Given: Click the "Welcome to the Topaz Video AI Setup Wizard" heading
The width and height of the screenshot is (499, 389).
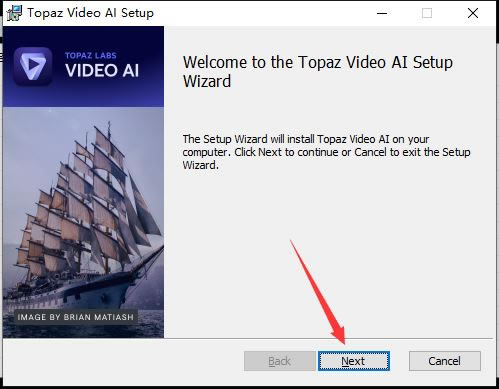Looking at the screenshot, I should 318,72.
